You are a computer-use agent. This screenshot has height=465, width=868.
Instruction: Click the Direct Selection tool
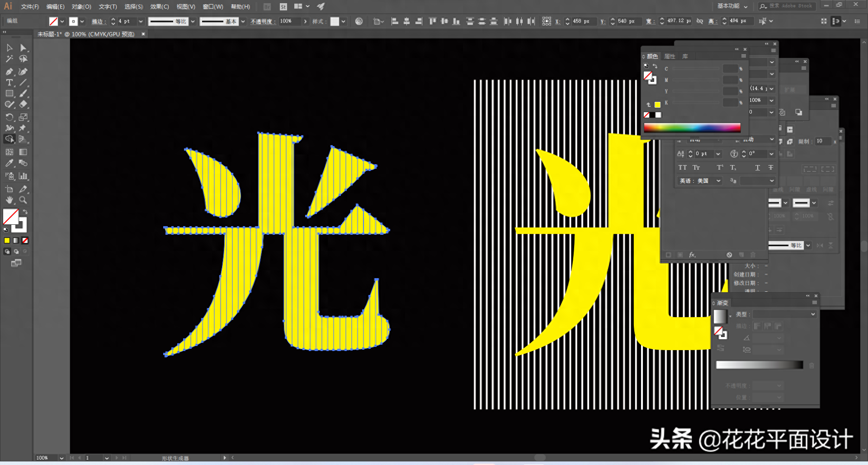[23, 47]
